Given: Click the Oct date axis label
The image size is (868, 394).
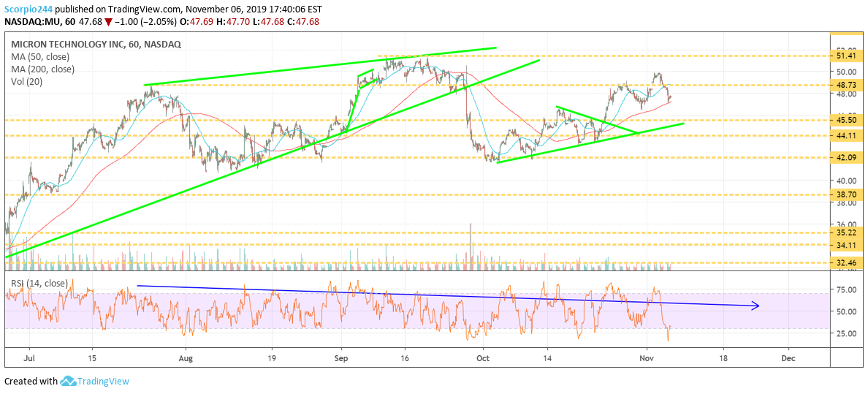Looking at the screenshot, I should [x=483, y=358].
